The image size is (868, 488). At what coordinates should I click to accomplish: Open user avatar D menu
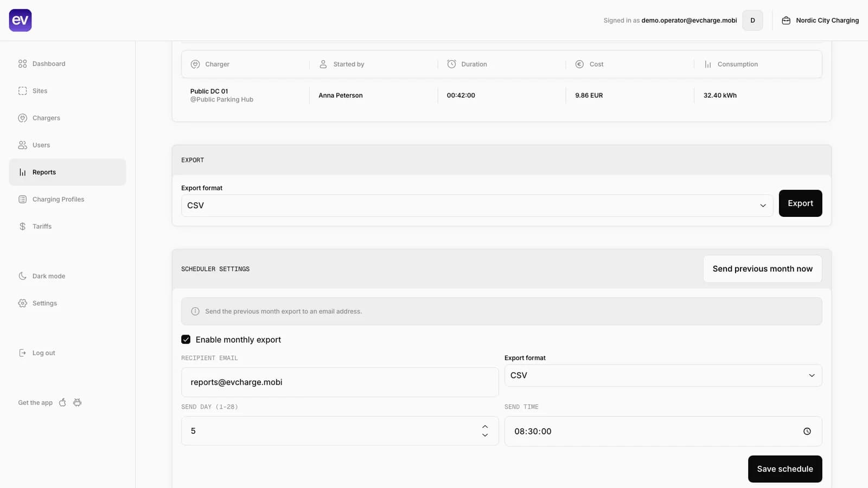tap(752, 20)
